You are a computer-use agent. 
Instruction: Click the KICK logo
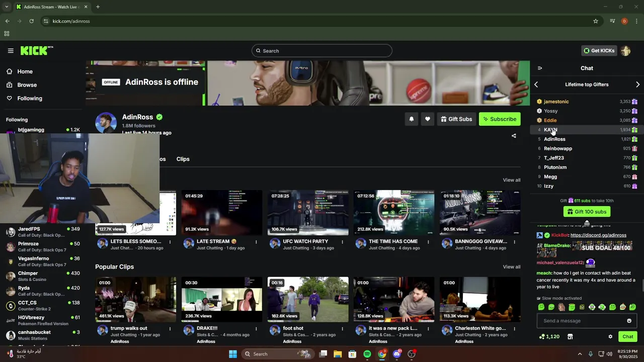(36, 50)
